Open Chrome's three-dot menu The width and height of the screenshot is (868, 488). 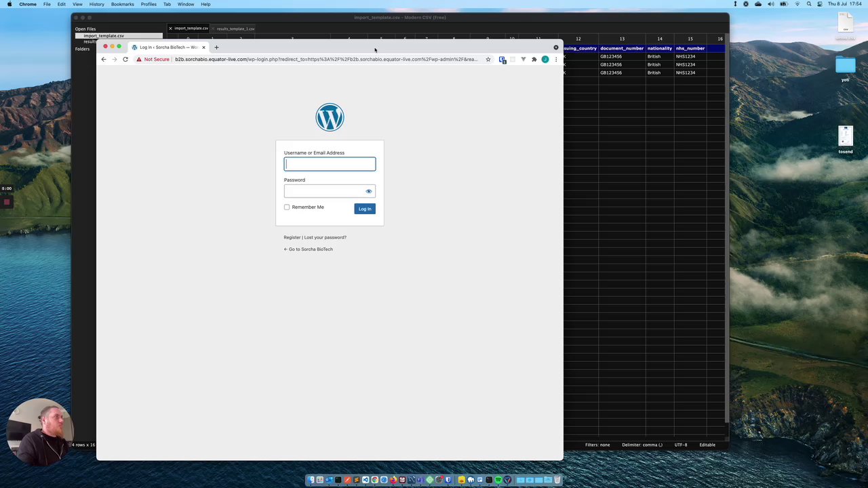[x=556, y=60]
